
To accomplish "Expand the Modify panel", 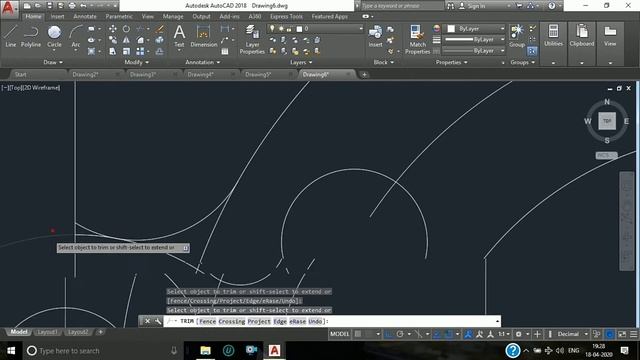I will [137, 62].
